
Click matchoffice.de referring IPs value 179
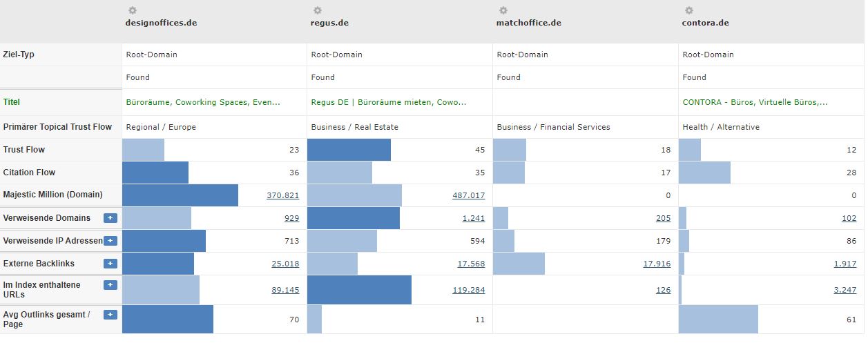[x=664, y=241]
